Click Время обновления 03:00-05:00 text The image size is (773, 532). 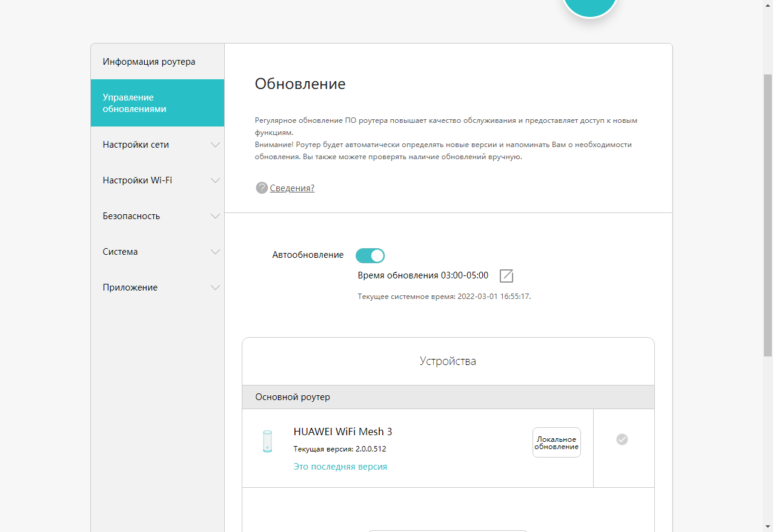tap(423, 275)
